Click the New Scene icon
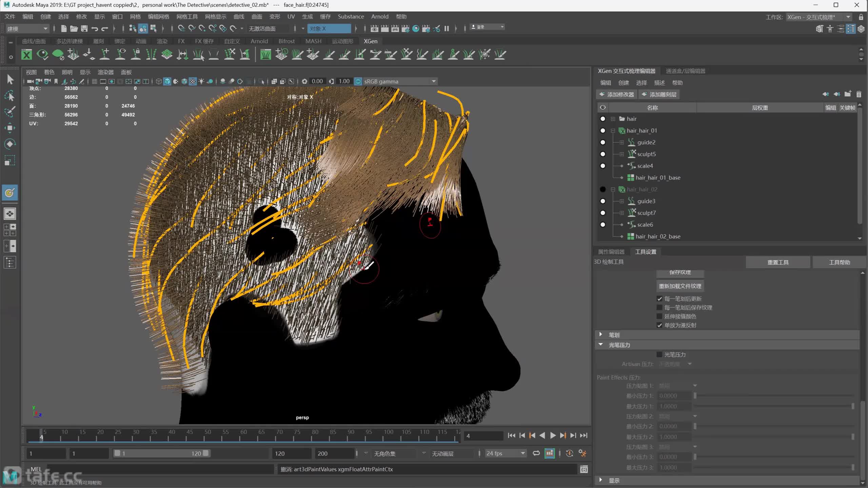Image resolution: width=868 pixels, height=488 pixels. click(63, 28)
